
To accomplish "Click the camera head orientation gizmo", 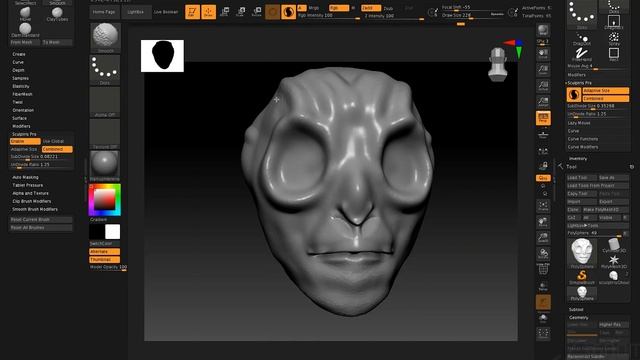I will [498, 64].
